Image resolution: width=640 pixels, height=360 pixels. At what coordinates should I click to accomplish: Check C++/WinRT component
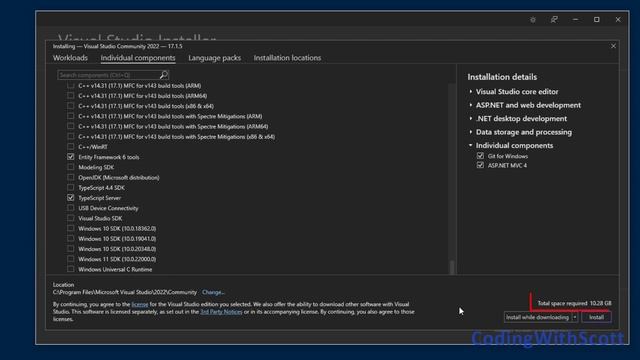[x=71, y=147]
